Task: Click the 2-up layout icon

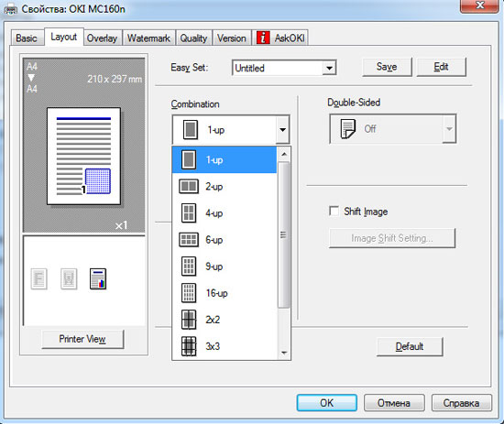Action: pyautogui.click(x=189, y=186)
